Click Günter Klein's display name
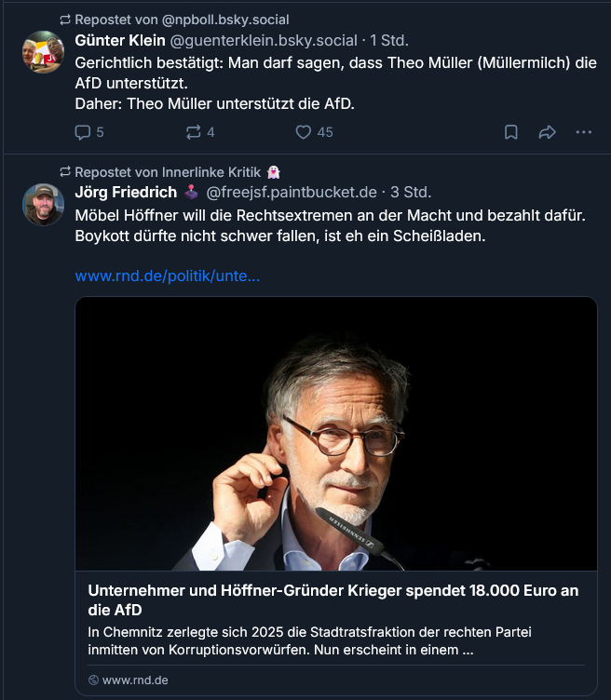 click(x=120, y=40)
